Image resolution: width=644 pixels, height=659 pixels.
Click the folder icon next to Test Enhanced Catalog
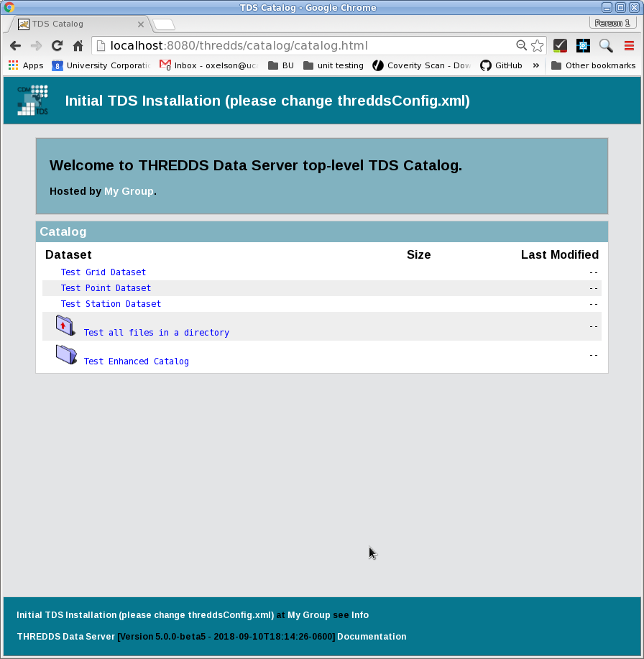66,354
